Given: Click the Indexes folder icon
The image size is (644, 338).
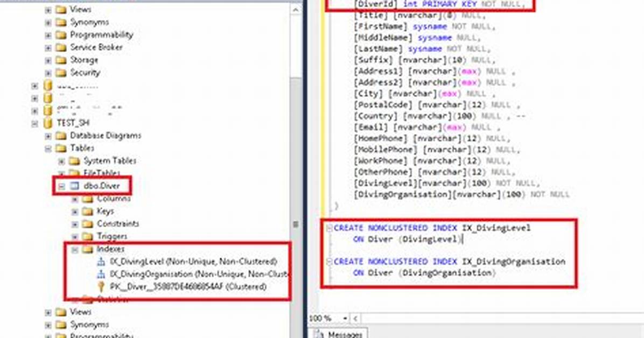Looking at the screenshot, I should click(87, 249).
